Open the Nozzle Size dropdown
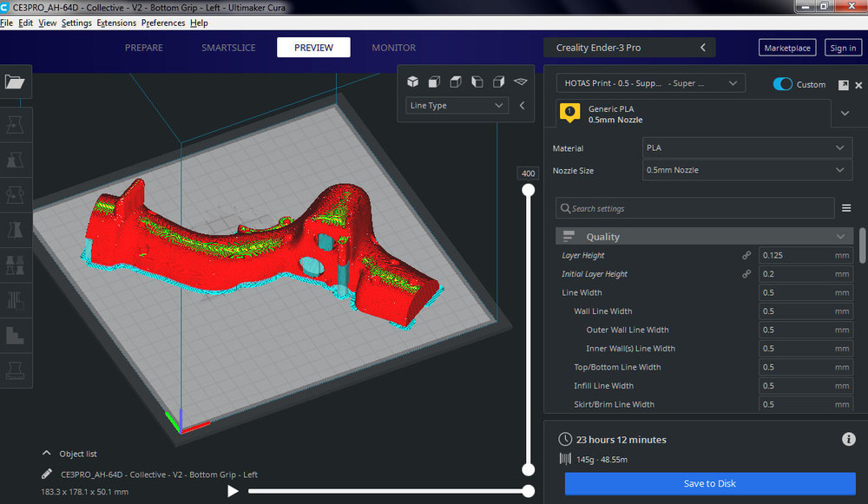This screenshot has width=868, height=504. [x=746, y=170]
